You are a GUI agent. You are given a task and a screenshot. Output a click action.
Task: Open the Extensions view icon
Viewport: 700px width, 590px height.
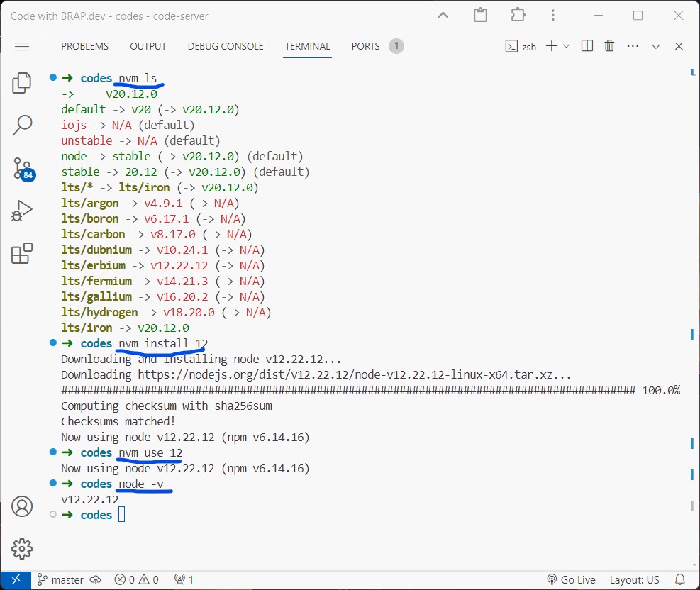[x=22, y=253]
